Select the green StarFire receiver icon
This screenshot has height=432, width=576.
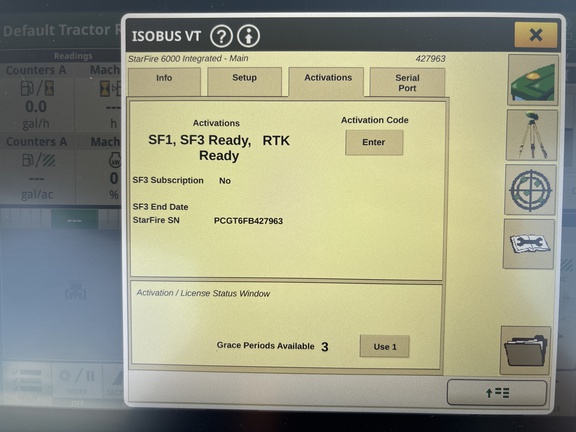click(533, 80)
